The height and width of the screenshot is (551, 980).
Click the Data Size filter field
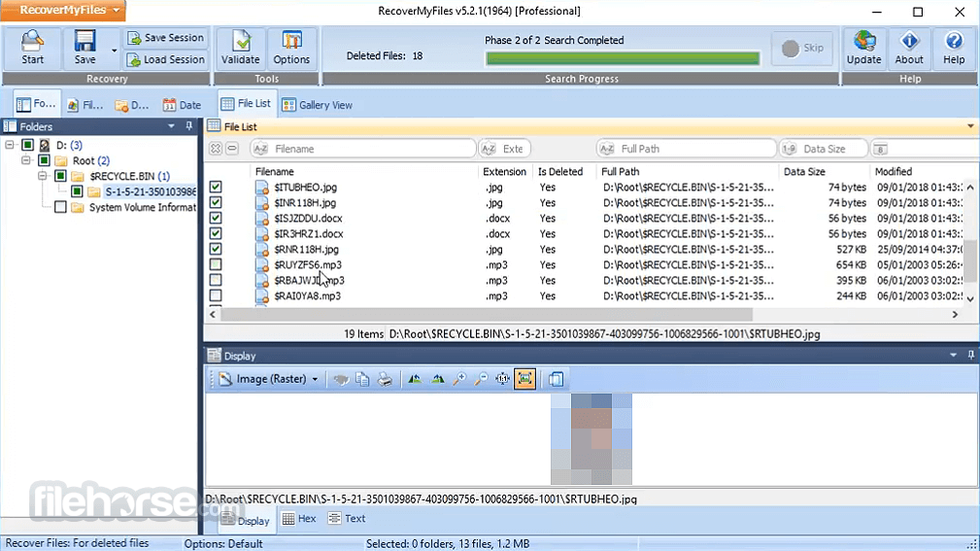(x=823, y=149)
